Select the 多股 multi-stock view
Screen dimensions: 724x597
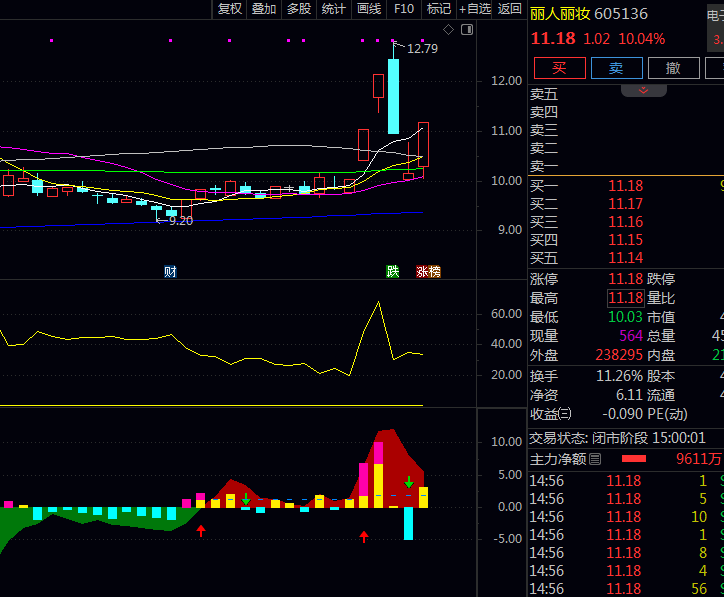coord(299,9)
